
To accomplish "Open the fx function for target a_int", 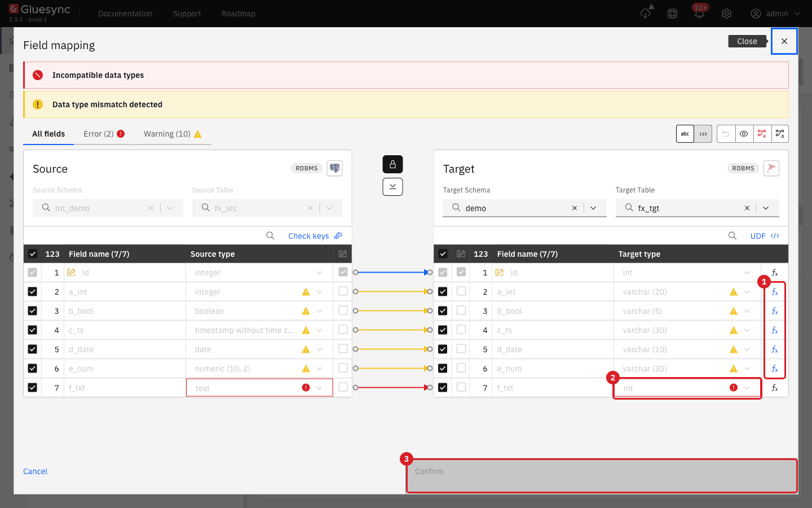I will [x=775, y=292].
